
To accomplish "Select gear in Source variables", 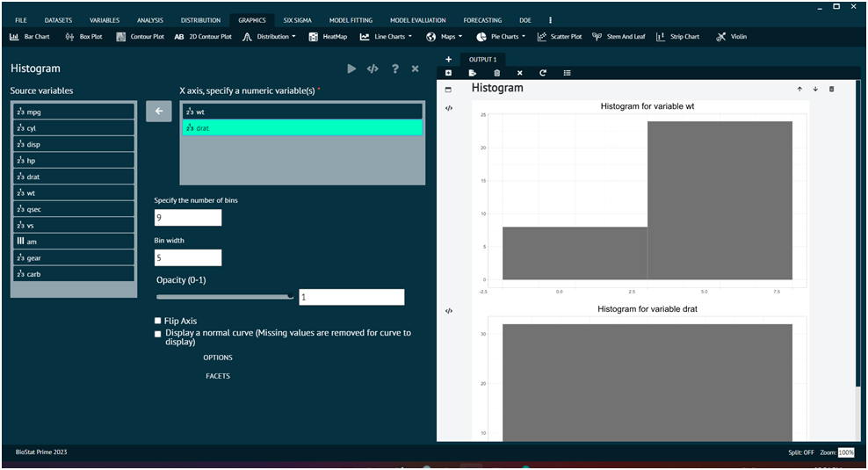I will pos(74,258).
